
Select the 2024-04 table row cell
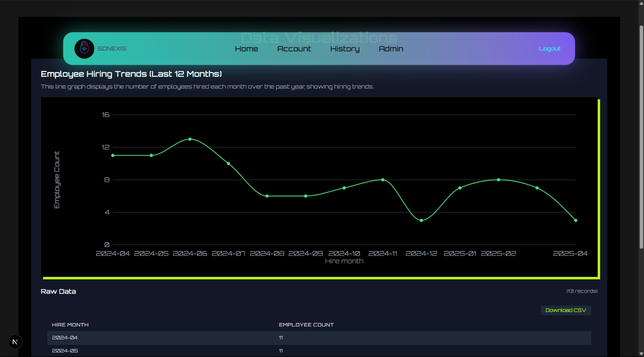tap(65, 338)
